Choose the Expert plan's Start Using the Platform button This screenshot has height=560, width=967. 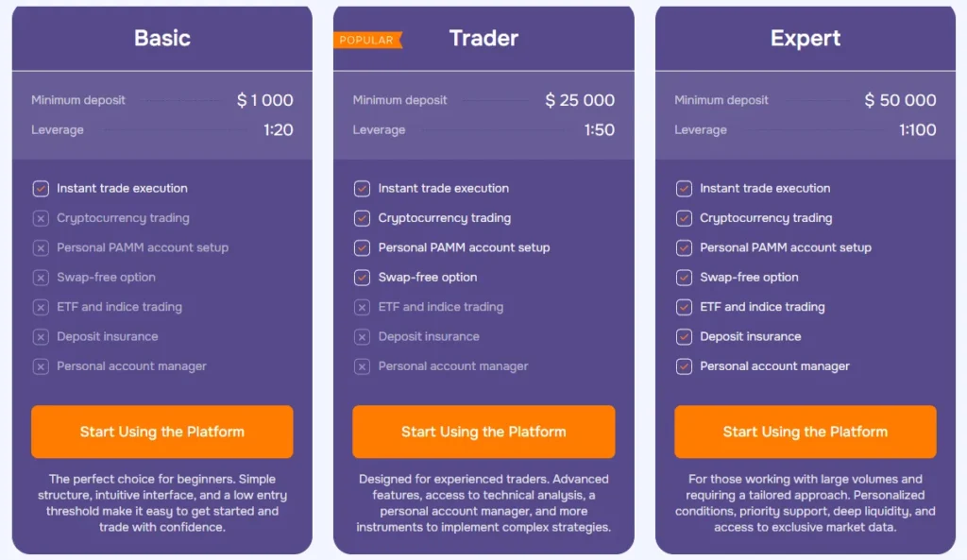point(805,432)
